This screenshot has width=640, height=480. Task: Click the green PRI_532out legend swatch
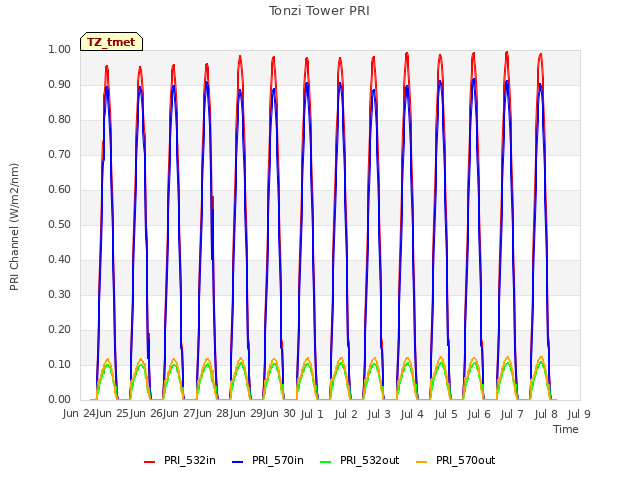coord(326,462)
